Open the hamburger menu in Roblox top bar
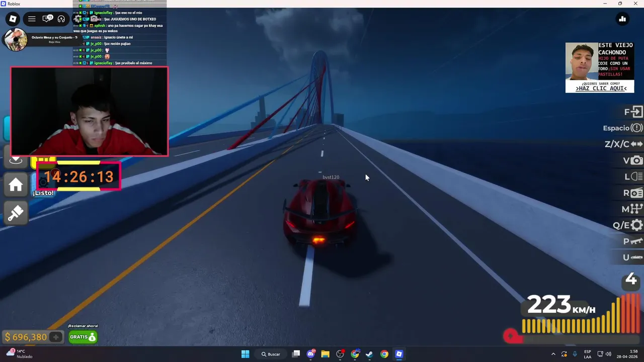644x362 pixels. [32, 19]
